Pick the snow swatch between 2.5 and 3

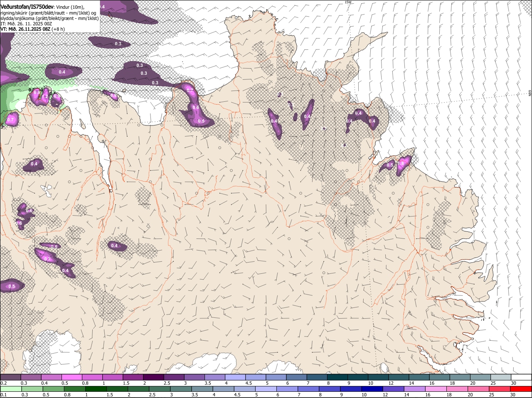[174, 377]
